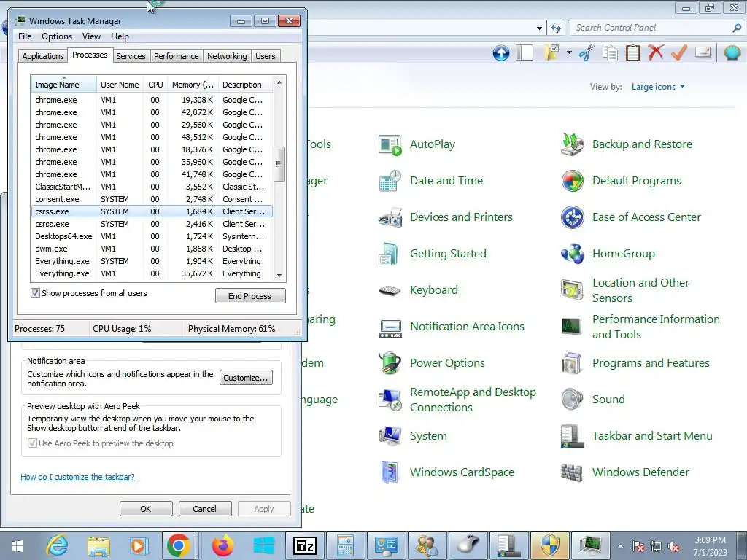The height and width of the screenshot is (560, 747).
Task: Click the process list scroll-up arrow
Action: [x=279, y=82]
